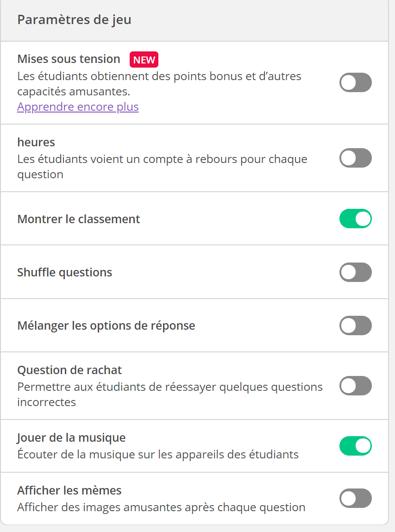Click the Montrer le classement label
Image resolution: width=395 pixels, height=532 pixels.
coord(79,219)
